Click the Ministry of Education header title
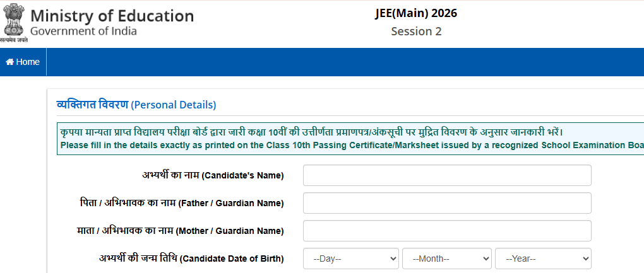 click(x=112, y=16)
